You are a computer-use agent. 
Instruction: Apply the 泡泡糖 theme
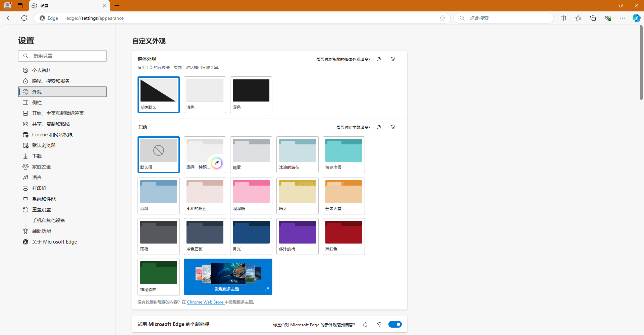point(251,196)
